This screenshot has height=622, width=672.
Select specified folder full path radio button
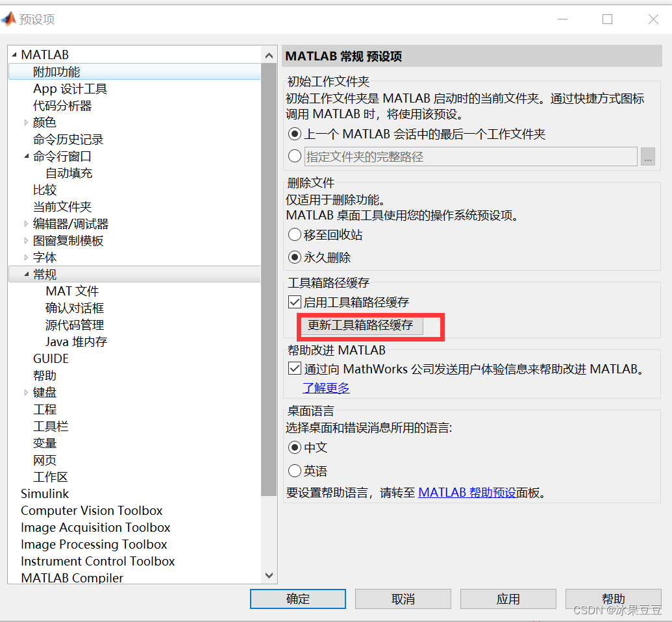[x=294, y=156]
